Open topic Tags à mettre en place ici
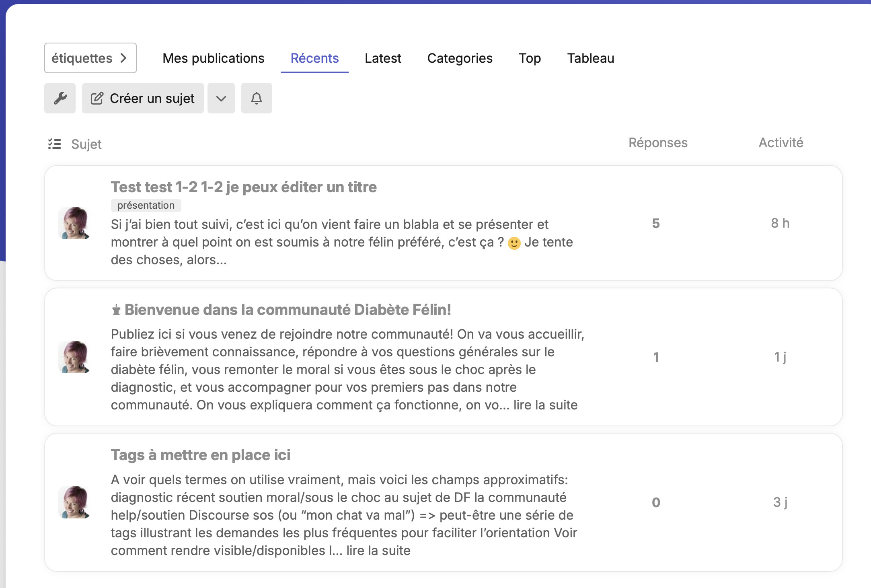The height and width of the screenshot is (588, 871). pyautogui.click(x=200, y=455)
